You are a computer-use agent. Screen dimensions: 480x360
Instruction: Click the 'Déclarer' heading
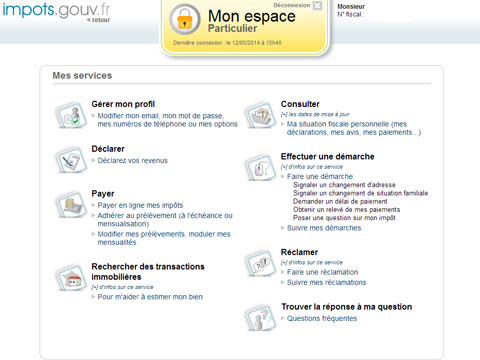click(108, 149)
